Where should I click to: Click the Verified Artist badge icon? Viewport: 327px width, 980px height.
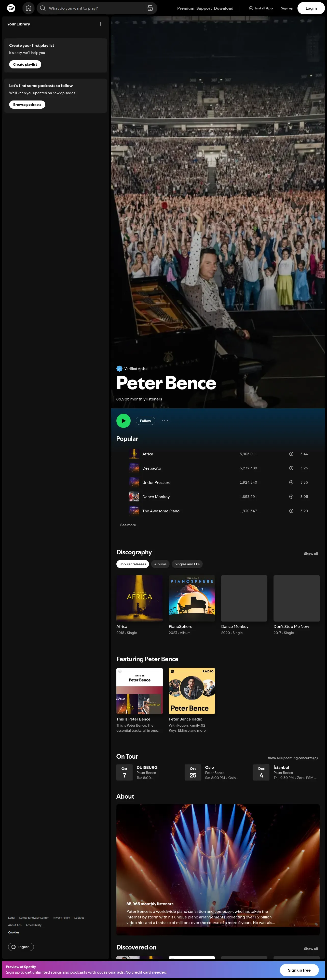point(119,368)
